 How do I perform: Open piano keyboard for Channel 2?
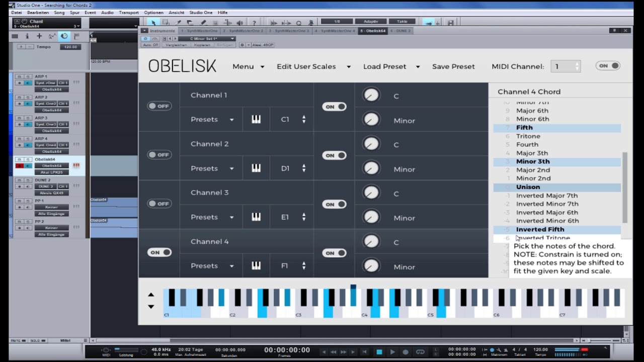(256, 168)
